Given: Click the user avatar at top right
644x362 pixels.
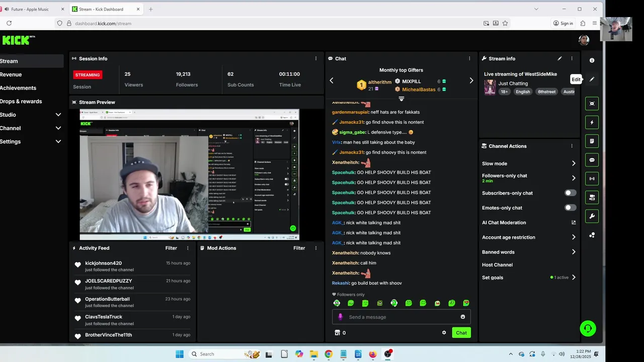Looking at the screenshot, I should click(584, 40).
